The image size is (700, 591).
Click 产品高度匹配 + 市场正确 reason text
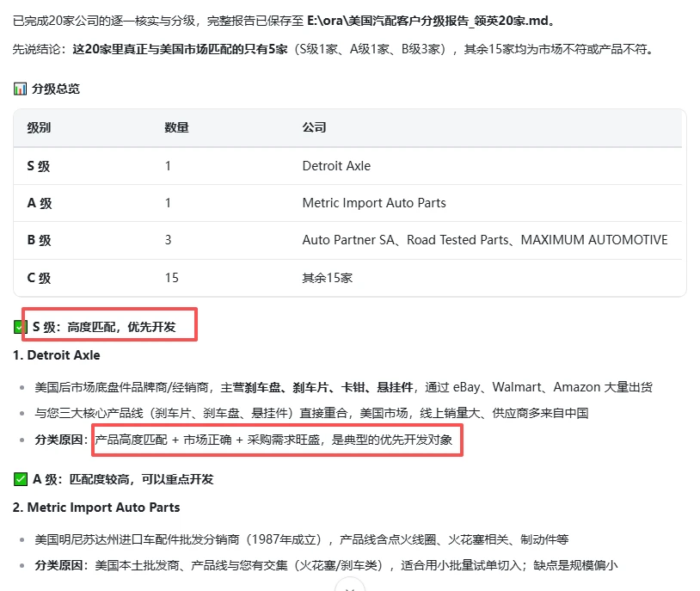[273, 440]
